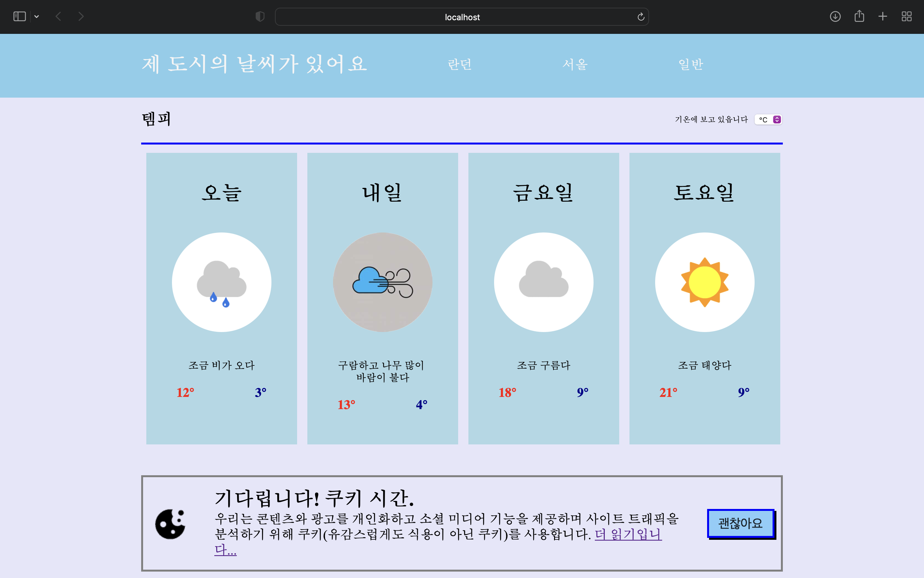Open the sidebar tab group dropdown chevron
The image size is (924, 578).
pos(37,16)
